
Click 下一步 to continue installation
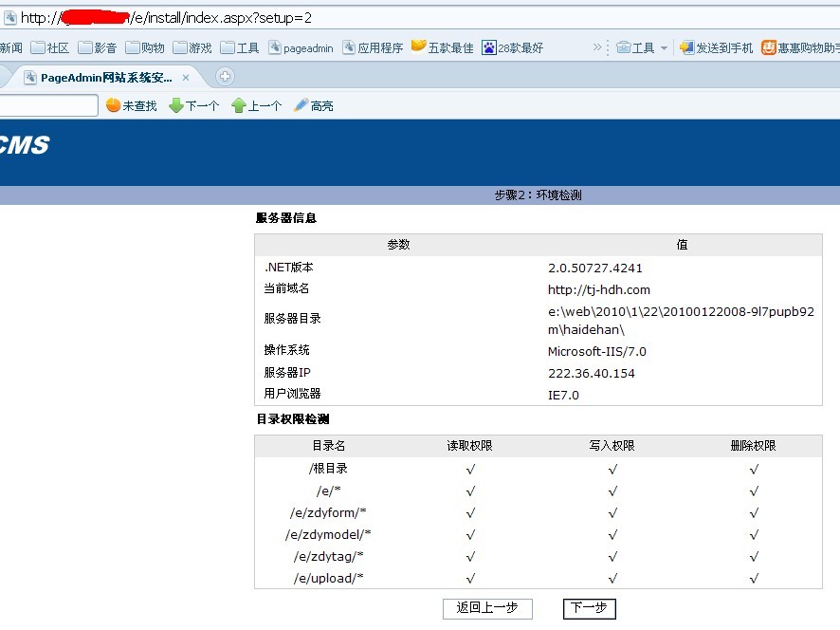(590, 608)
